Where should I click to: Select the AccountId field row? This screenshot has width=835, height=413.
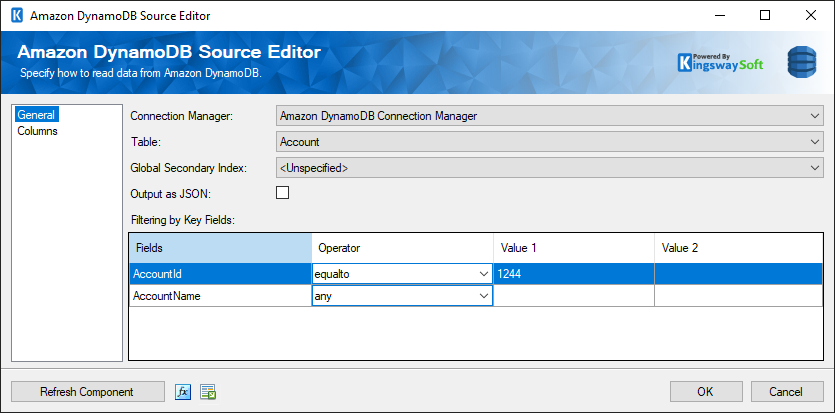(220, 274)
